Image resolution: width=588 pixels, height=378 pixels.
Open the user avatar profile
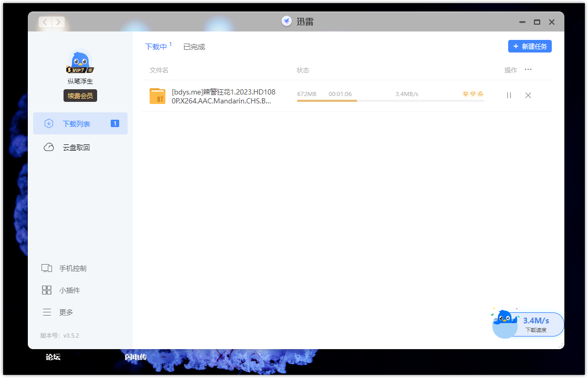[80, 60]
